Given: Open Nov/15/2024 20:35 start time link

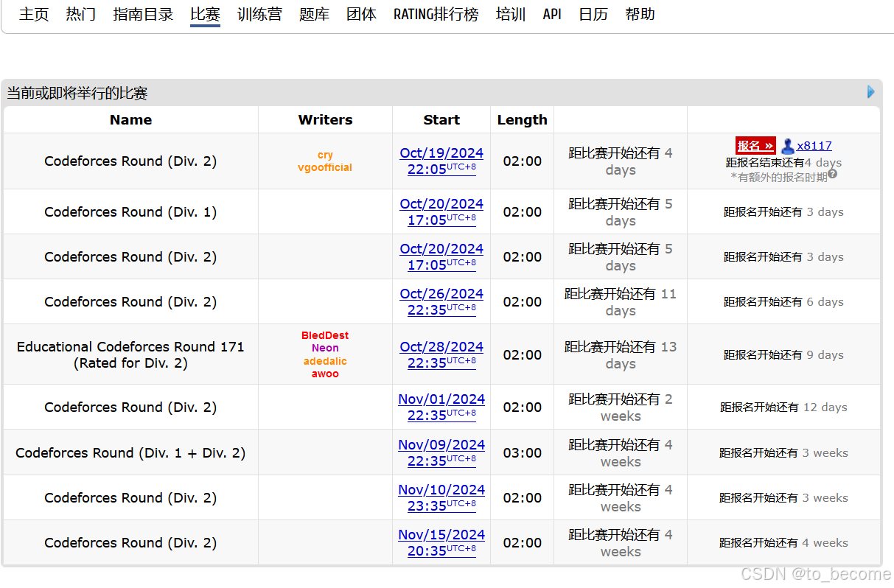Looking at the screenshot, I should click(x=441, y=542).
